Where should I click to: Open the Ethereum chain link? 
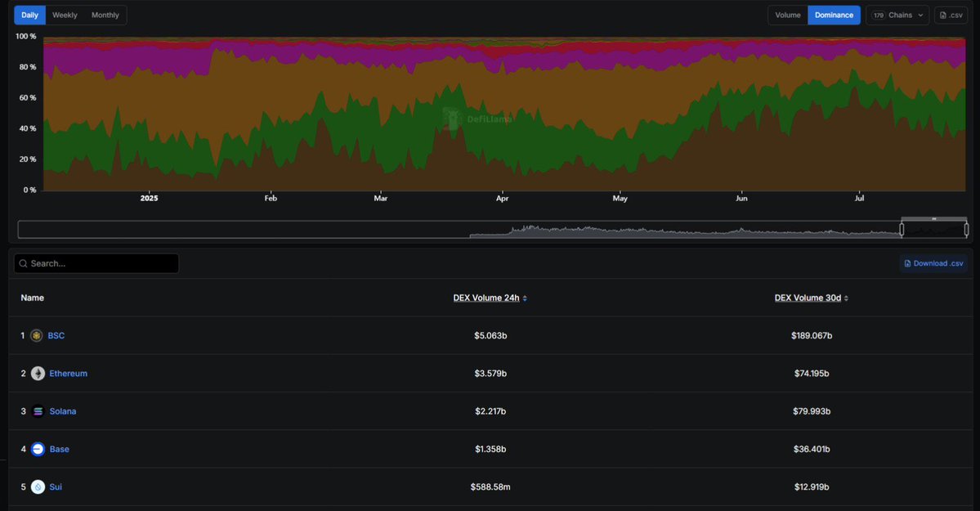68,374
